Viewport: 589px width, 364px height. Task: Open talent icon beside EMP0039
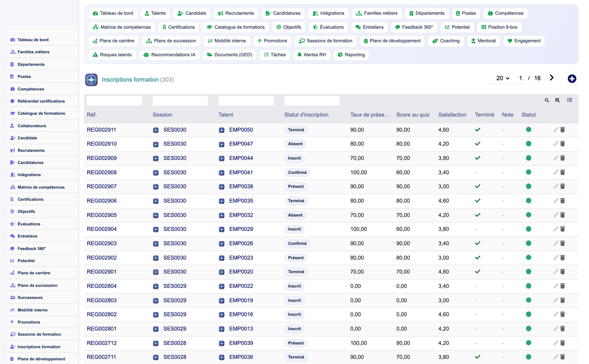pos(222,343)
